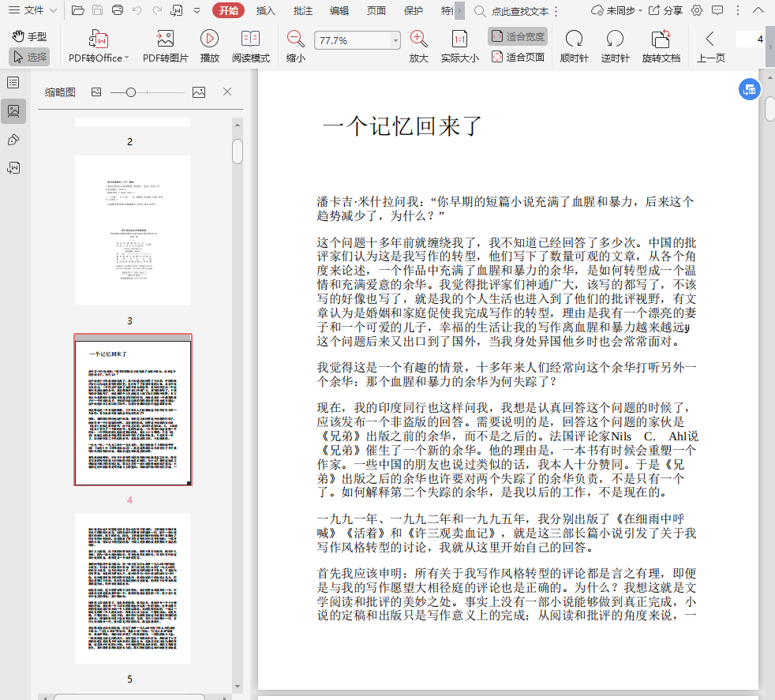Image resolution: width=775 pixels, height=700 pixels.
Task: Close the 缩略图 thumbnail panel
Action: [227, 92]
